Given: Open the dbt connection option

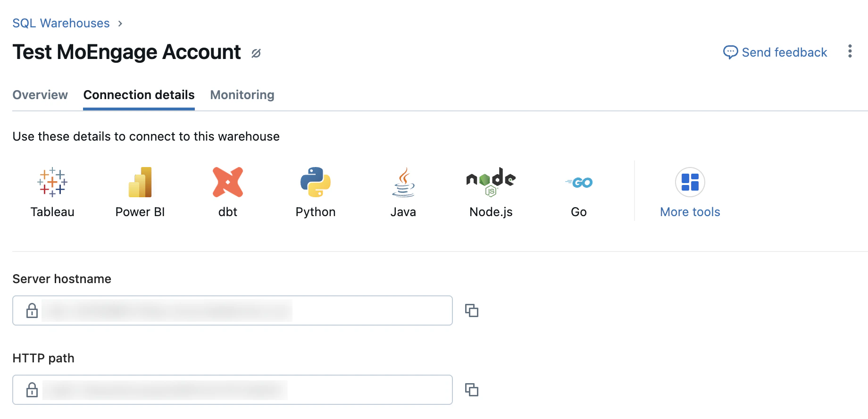Looking at the screenshot, I should tap(228, 182).
